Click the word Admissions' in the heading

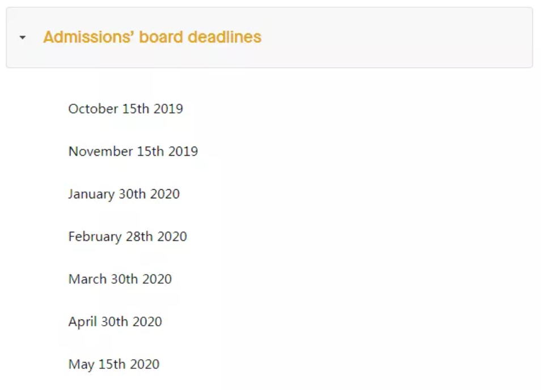(88, 37)
